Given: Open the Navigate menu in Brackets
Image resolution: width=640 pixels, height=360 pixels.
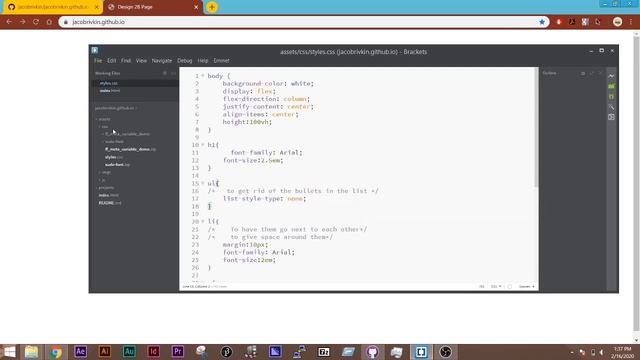Looking at the screenshot, I should 162,60.
